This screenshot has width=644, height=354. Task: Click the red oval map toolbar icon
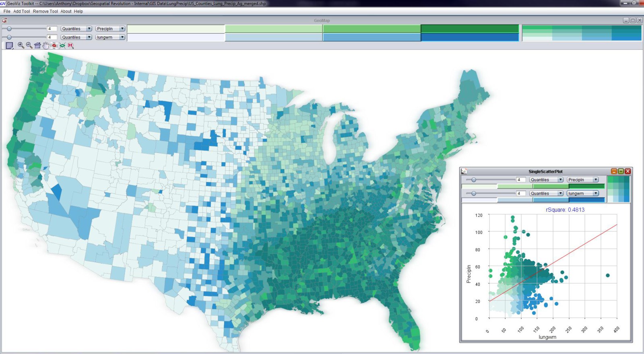54,45
